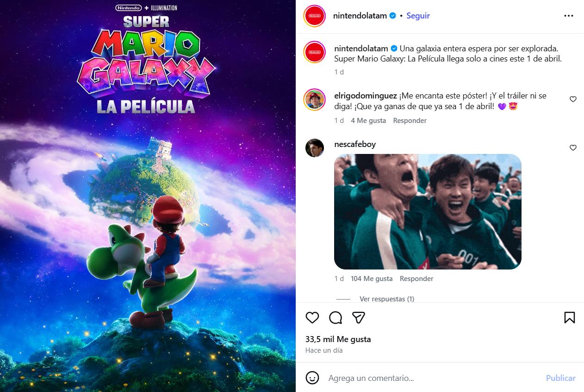Open elrigodominguez's profile picture
This screenshot has width=584, height=392.
[x=315, y=99]
